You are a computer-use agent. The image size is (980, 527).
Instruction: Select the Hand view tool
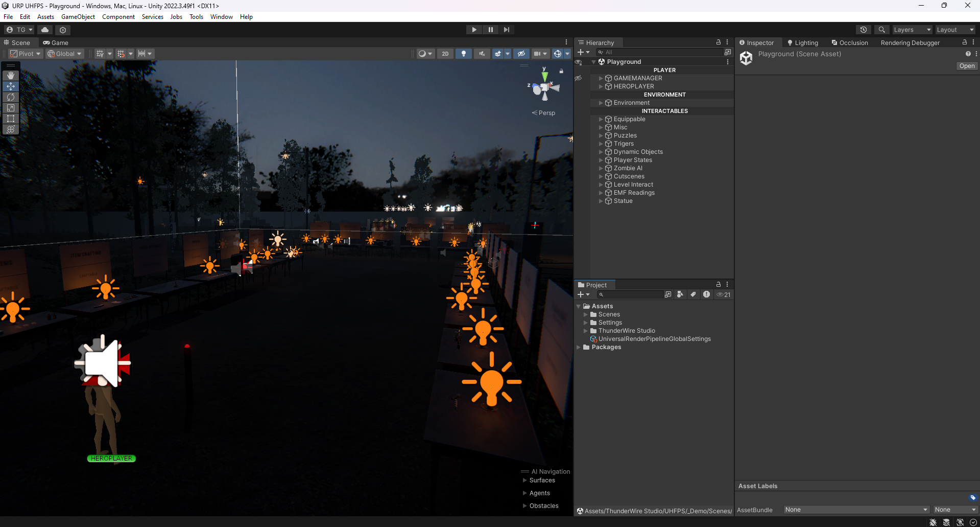[x=11, y=76]
